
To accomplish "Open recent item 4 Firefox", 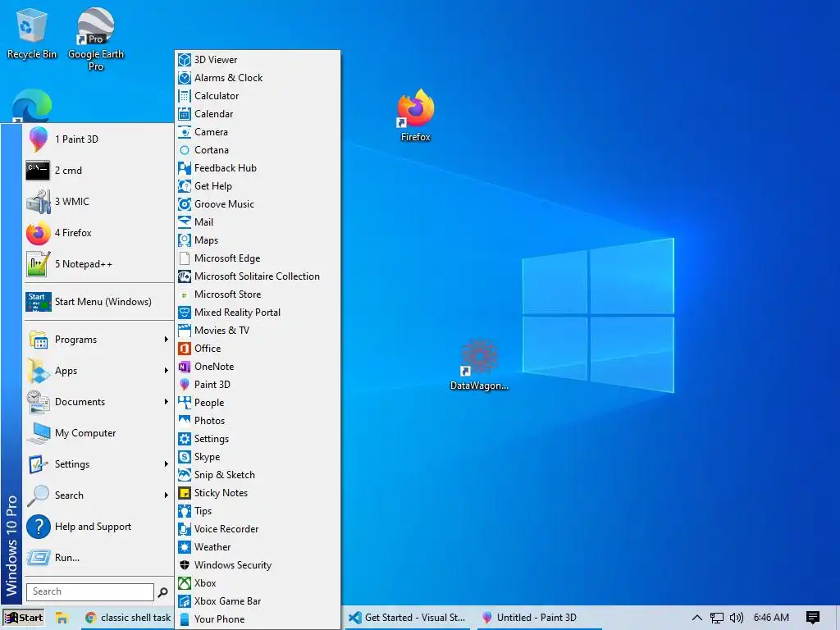I will click(x=98, y=232).
